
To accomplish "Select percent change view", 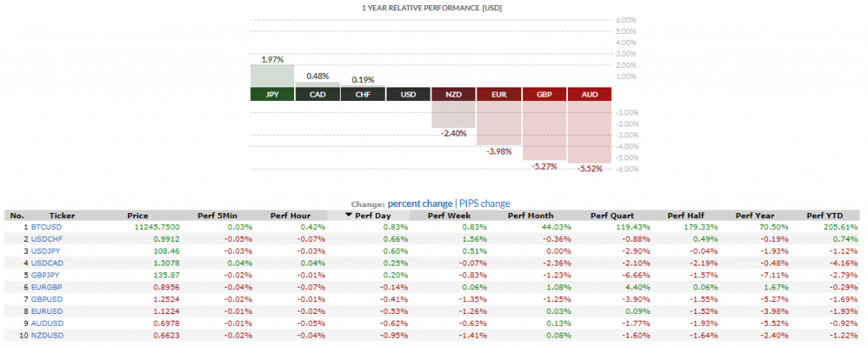I will tap(420, 204).
